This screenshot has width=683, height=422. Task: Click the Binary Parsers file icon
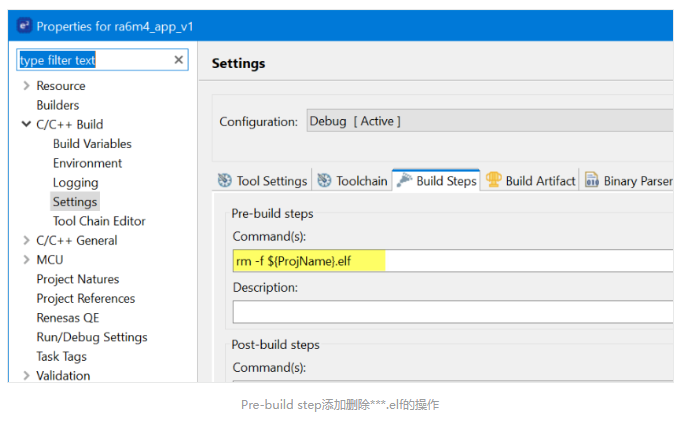[x=592, y=179]
